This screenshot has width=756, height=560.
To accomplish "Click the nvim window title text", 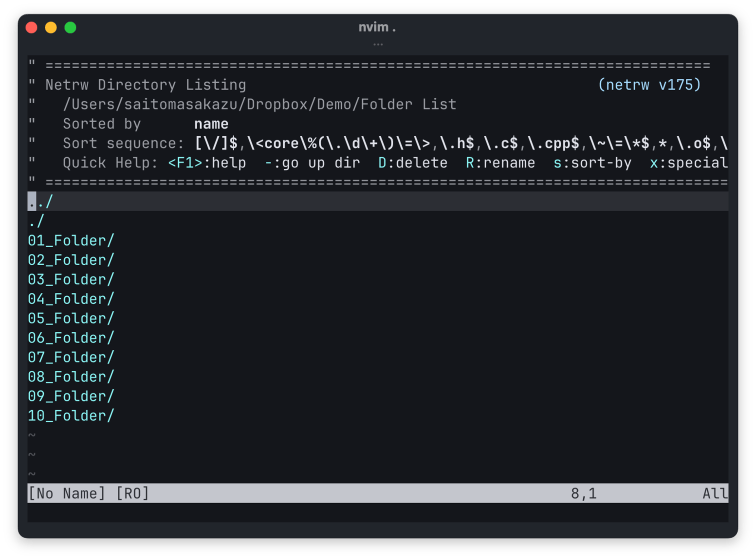I will tap(377, 27).
